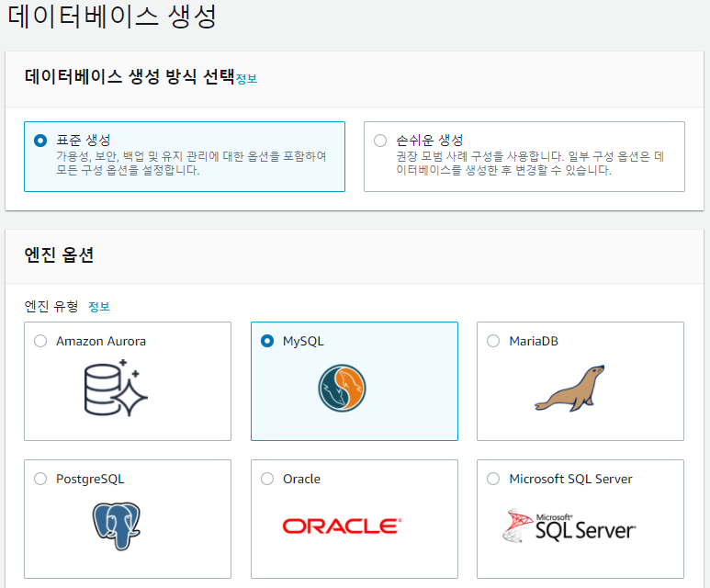The image size is (710, 588).
Task: Click the MySQL dolphin logo
Action: point(342,389)
